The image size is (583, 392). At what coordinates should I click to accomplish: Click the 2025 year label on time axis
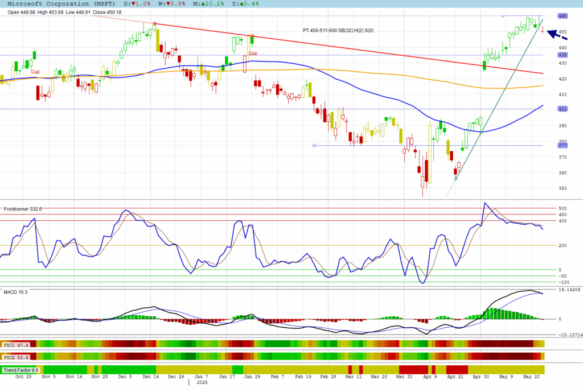[x=202, y=382]
